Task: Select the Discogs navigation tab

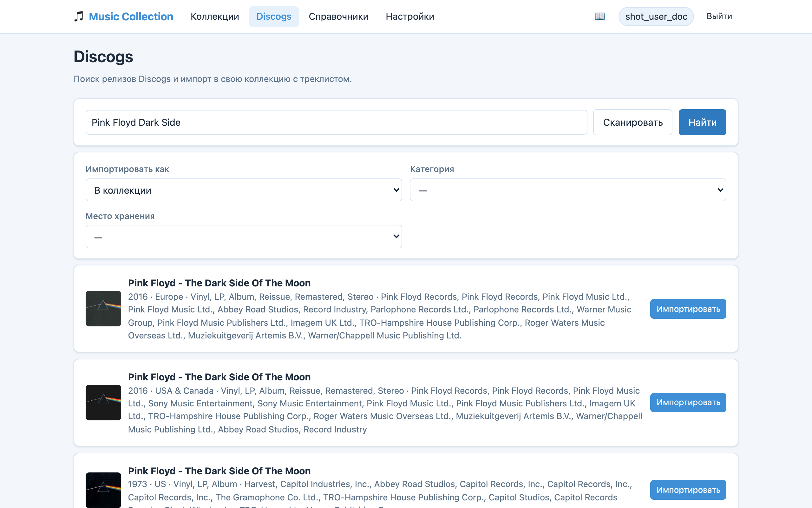Action: click(274, 17)
